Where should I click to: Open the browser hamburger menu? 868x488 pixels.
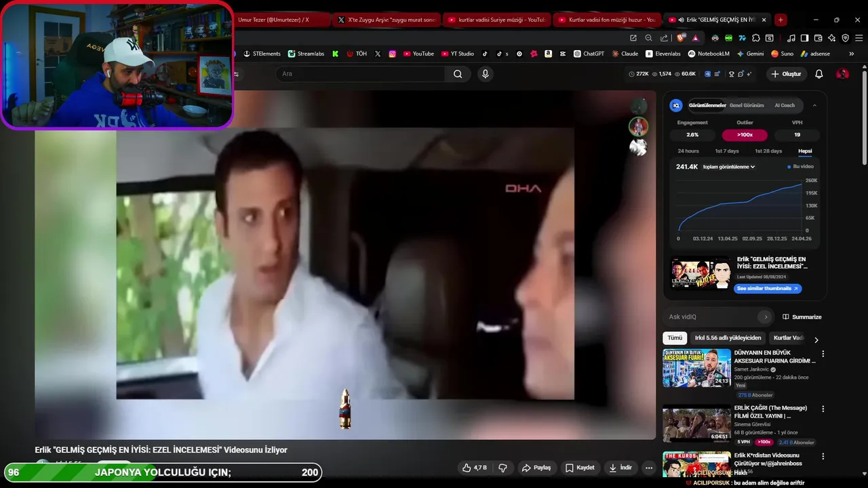click(859, 38)
